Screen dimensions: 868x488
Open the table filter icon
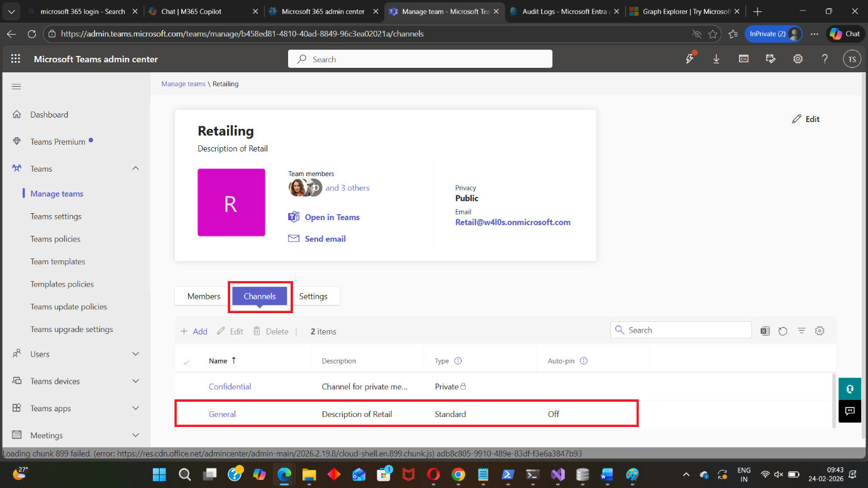(x=801, y=331)
